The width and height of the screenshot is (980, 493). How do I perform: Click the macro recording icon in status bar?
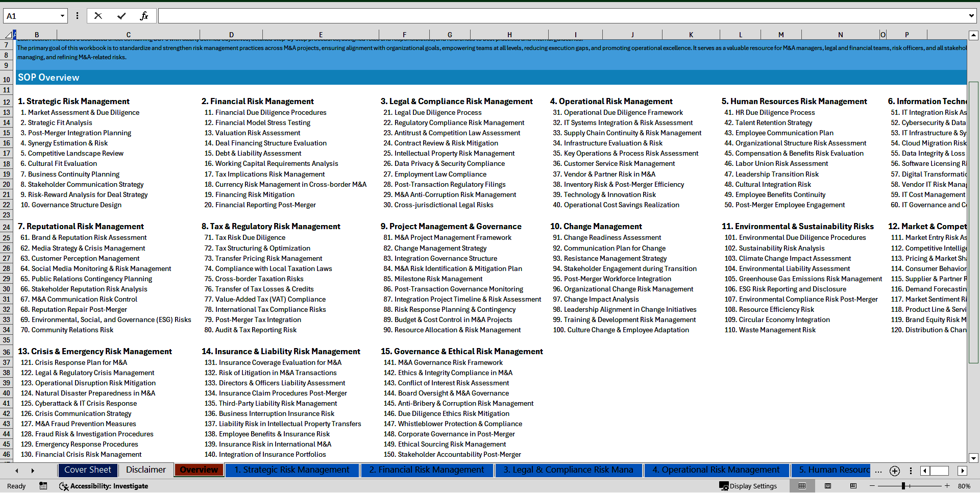tap(43, 486)
